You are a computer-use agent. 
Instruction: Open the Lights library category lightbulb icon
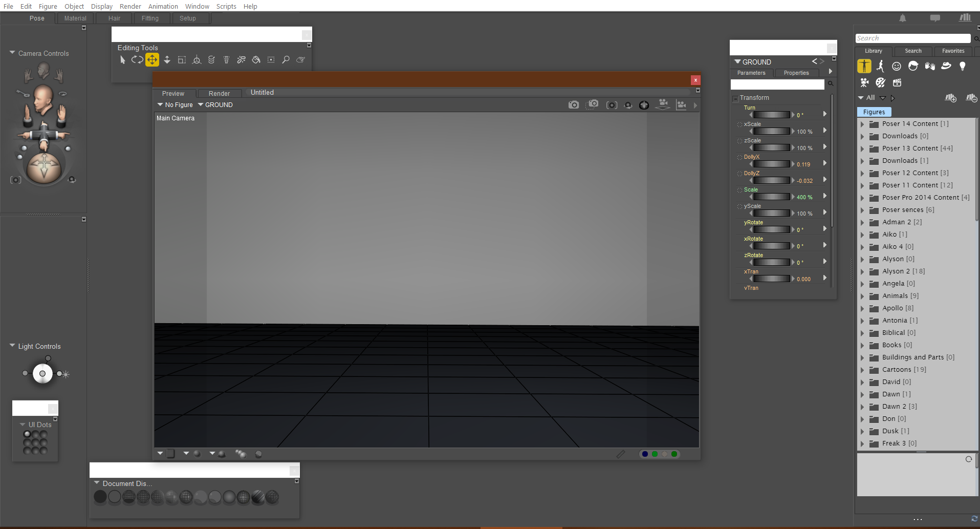[962, 66]
